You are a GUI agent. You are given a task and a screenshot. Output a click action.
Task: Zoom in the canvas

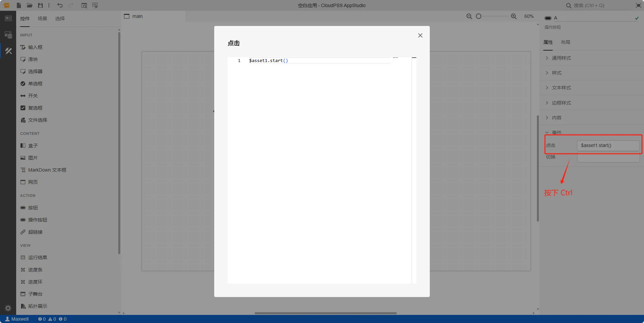[514, 16]
